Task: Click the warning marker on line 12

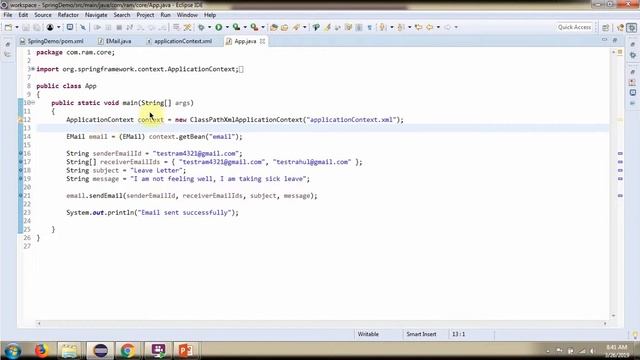Action: point(20,120)
